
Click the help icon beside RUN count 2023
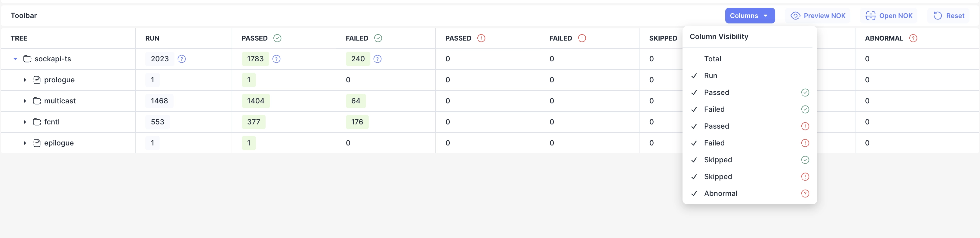click(182, 59)
